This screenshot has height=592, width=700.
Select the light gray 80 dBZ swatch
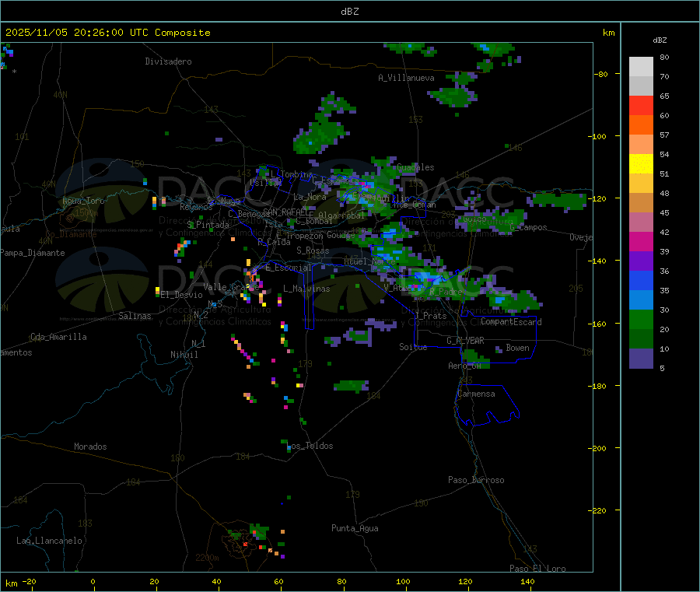[x=641, y=67]
